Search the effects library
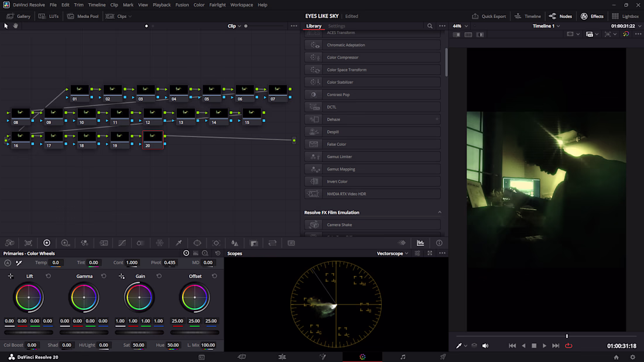 click(430, 26)
